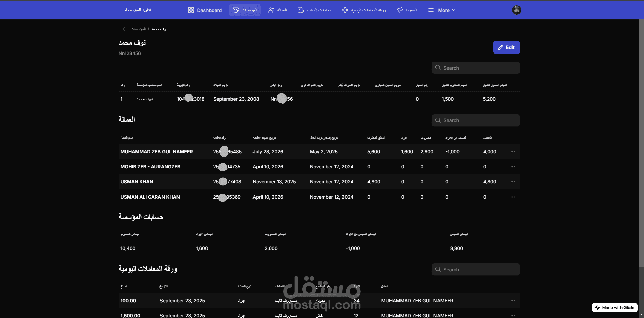This screenshot has width=644, height=318.
Task: Select the worker name MOHIB ZEB - AURANGZEB
Action: tap(150, 167)
